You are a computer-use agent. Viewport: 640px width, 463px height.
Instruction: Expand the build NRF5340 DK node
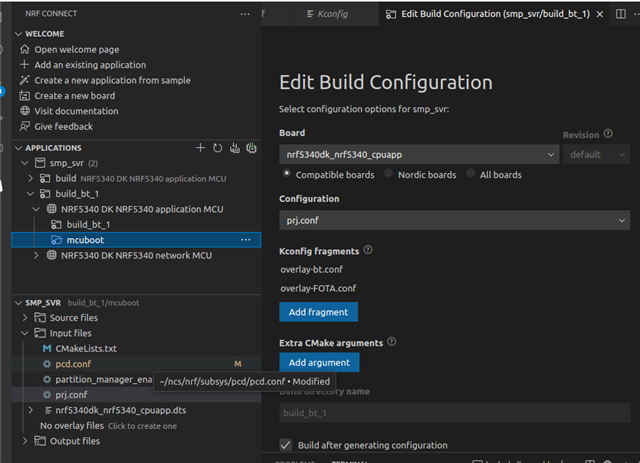31,178
